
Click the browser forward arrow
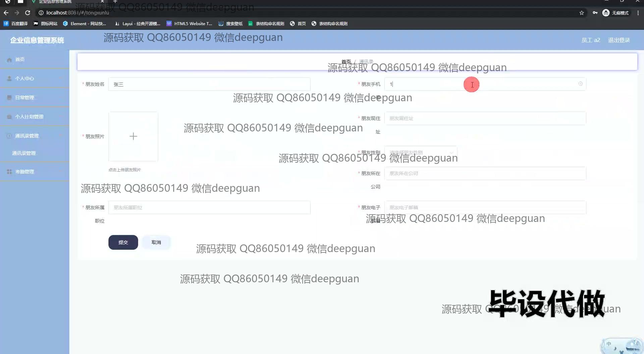coord(17,13)
